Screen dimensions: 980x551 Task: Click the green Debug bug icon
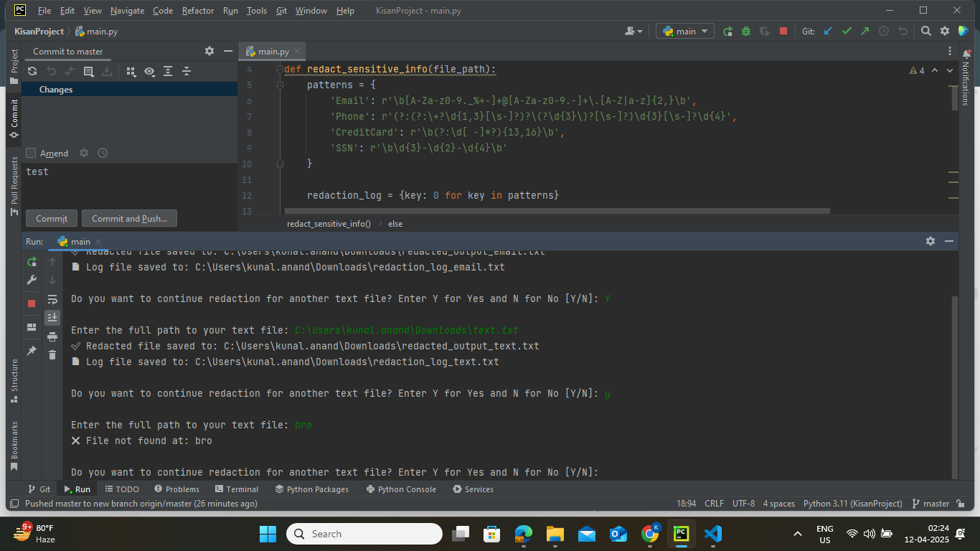[x=746, y=32]
